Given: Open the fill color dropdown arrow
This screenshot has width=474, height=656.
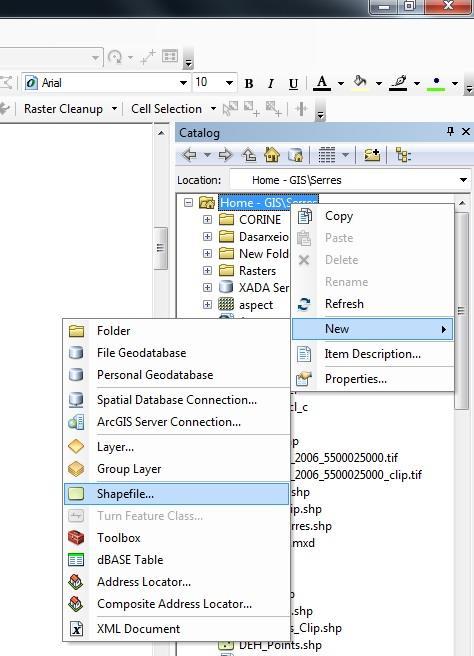Looking at the screenshot, I should click(379, 83).
